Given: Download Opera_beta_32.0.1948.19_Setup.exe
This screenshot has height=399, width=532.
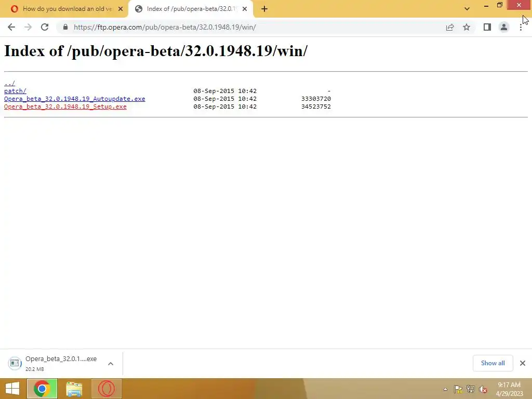Looking at the screenshot, I should pyautogui.click(x=65, y=107).
